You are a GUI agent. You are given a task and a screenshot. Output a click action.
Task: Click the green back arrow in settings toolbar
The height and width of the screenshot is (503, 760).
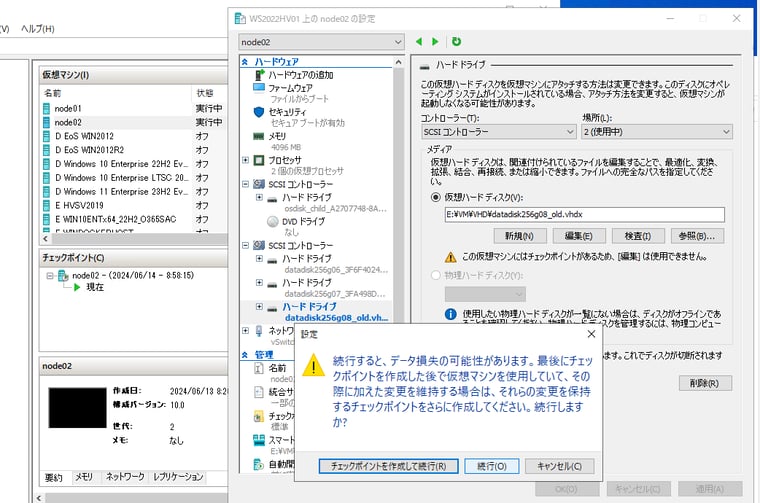coord(419,42)
